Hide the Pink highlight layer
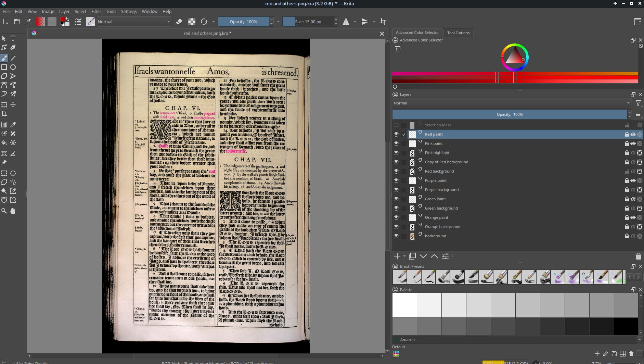Image resolution: width=644 pixels, height=364 pixels. [x=396, y=153]
